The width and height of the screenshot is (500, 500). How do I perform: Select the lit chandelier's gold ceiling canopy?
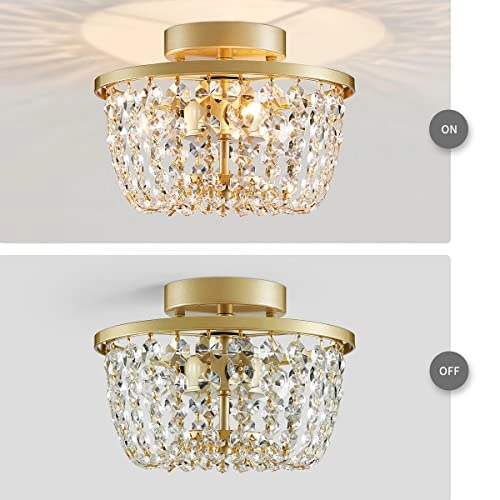[x=225, y=42]
